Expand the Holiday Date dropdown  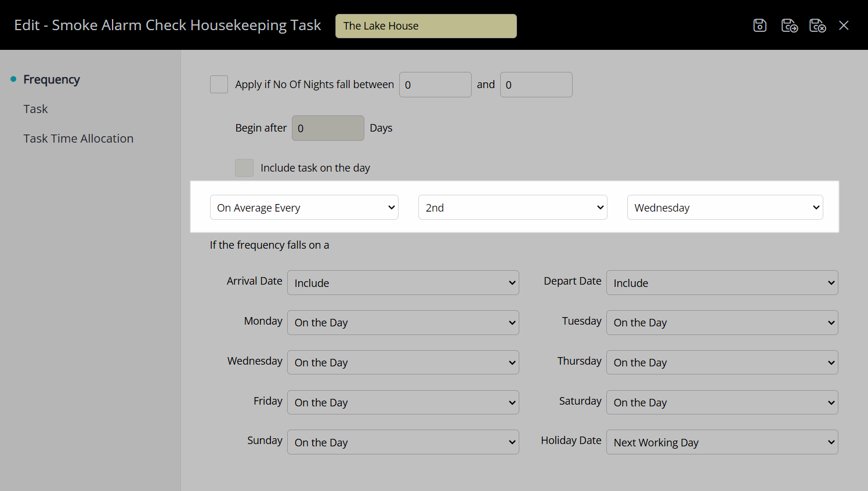point(722,442)
